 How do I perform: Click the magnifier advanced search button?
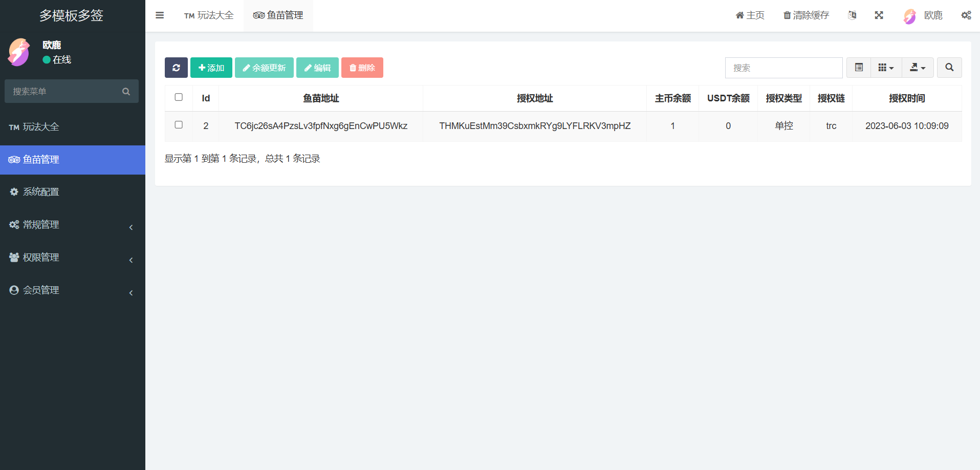(x=949, y=68)
